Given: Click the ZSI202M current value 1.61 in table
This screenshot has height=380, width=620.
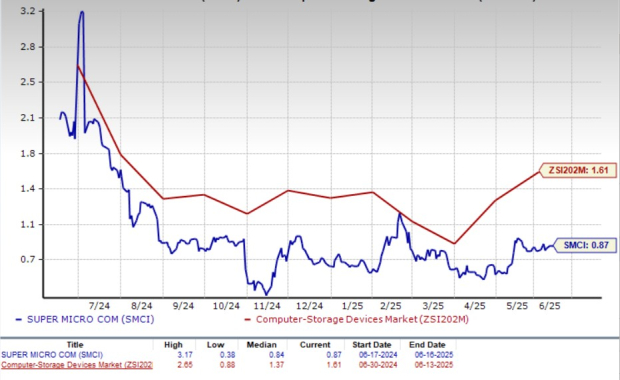Looking at the screenshot, I should tap(334, 365).
